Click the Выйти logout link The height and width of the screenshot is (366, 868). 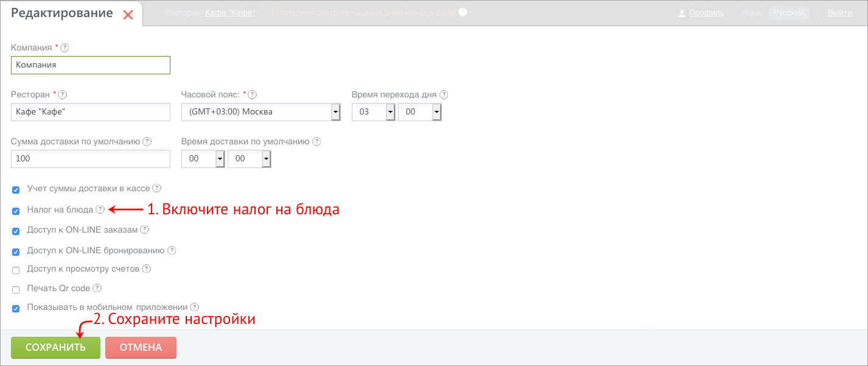coord(840,13)
